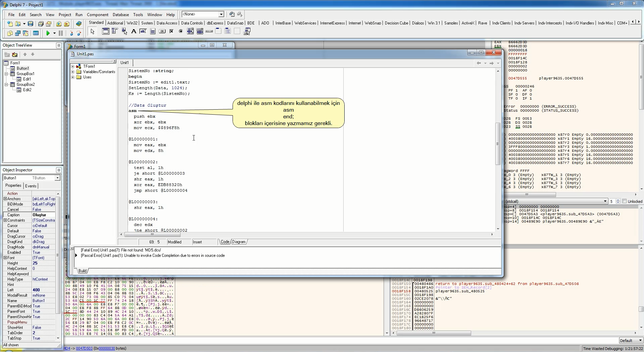Click the Help Contents book icon
This screenshot has height=352, width=644.
79,24
